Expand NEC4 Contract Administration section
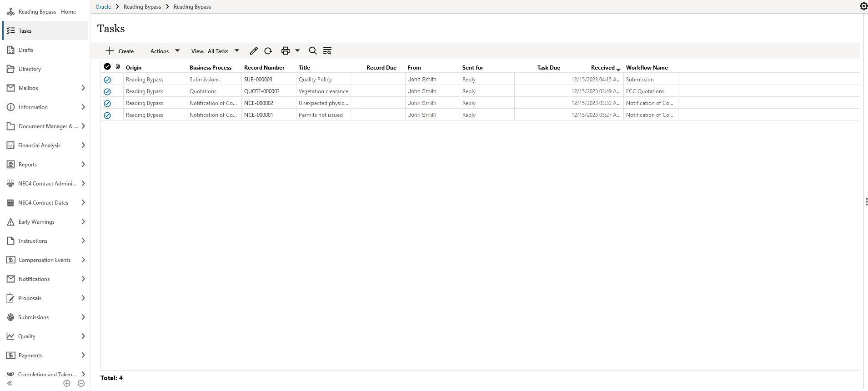Image resolution: width=868 pixels, height=391 pixels. tap(83, 184)
